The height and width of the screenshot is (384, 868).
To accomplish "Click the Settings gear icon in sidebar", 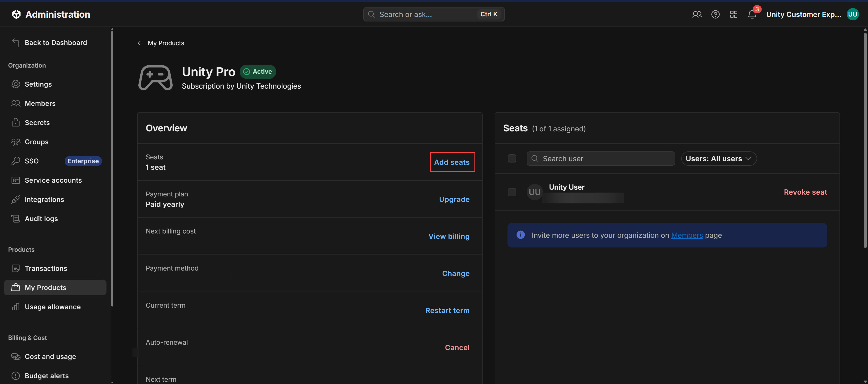I will (x=16, y=84).
